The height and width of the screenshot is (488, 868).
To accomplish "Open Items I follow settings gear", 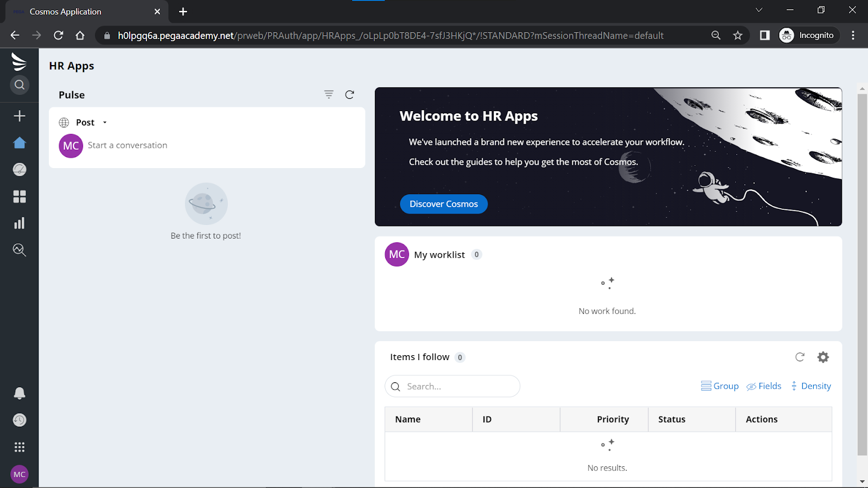I will click(823, 357).
